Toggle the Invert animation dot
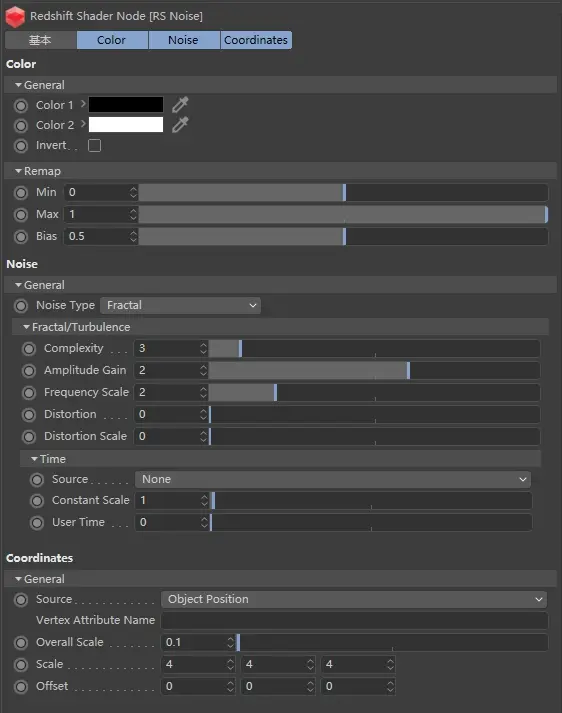562x713 pixels. (21, 146)
